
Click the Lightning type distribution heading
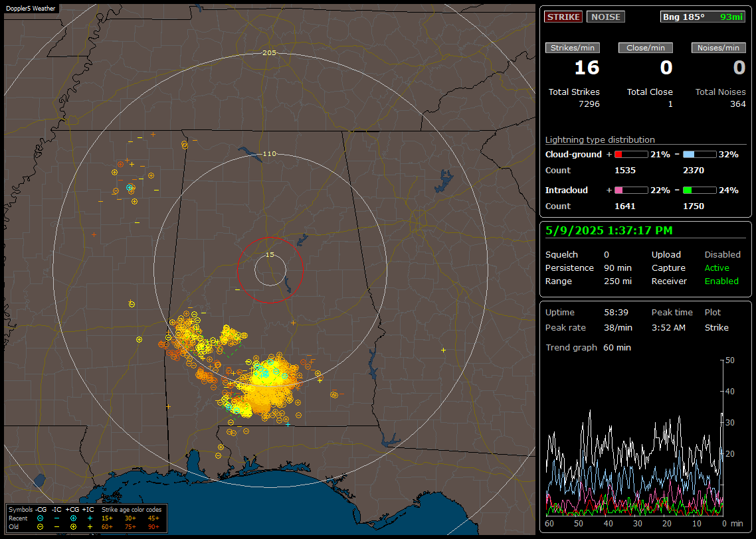600,139
